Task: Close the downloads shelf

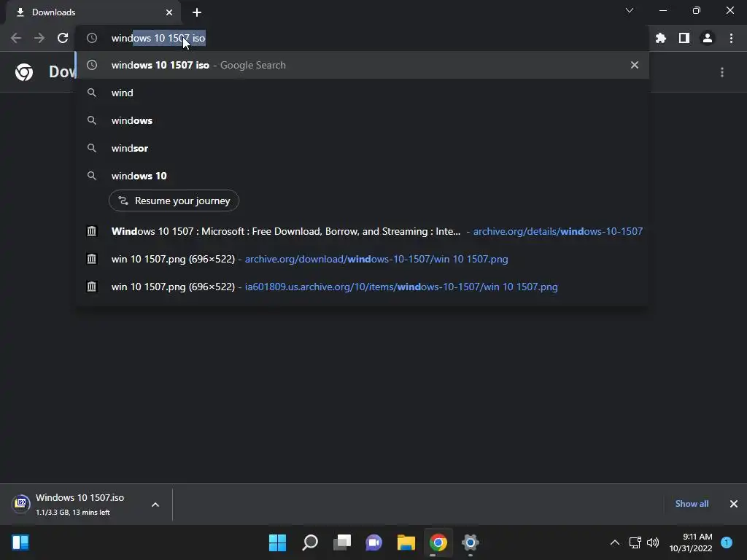Action: click(734, 504)
